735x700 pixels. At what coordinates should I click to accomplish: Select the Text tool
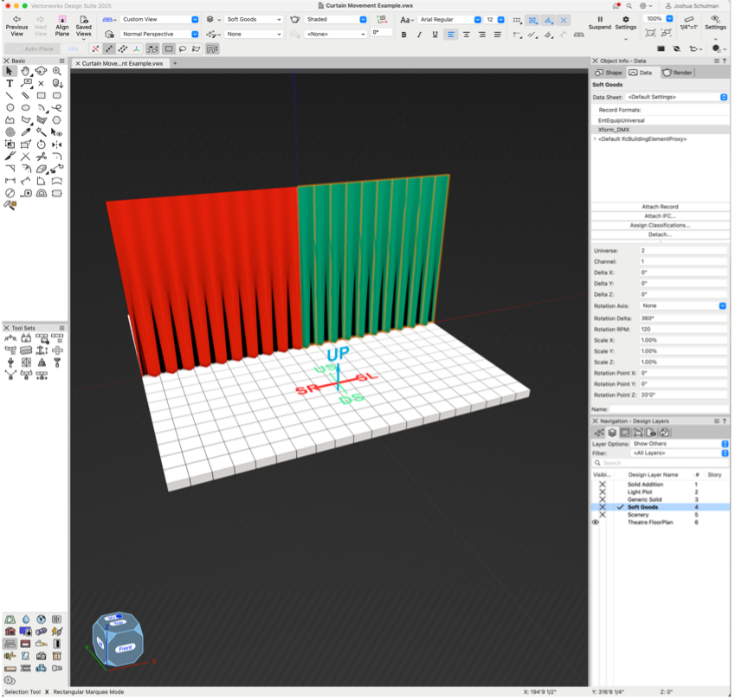(x=10, y=84)
